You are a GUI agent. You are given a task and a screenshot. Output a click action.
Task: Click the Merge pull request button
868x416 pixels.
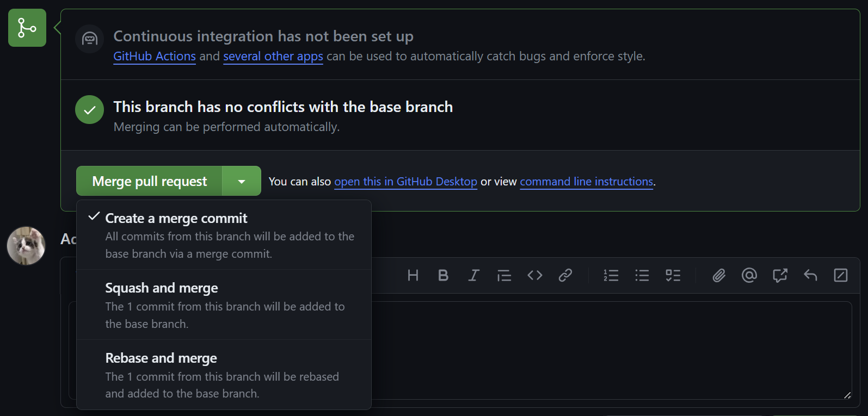click(x=149, y=181)
